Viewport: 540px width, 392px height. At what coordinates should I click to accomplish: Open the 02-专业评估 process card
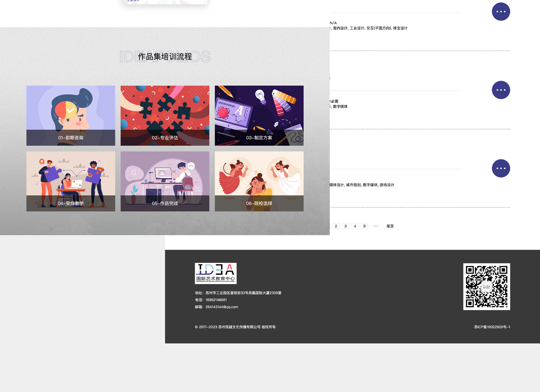165,115
